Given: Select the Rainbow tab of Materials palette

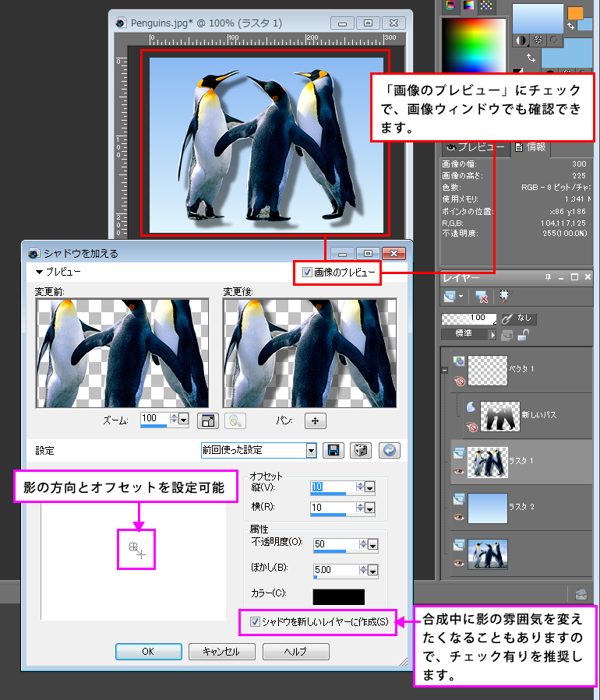Looking at the screenshot, I should click(x=468, y=5).
